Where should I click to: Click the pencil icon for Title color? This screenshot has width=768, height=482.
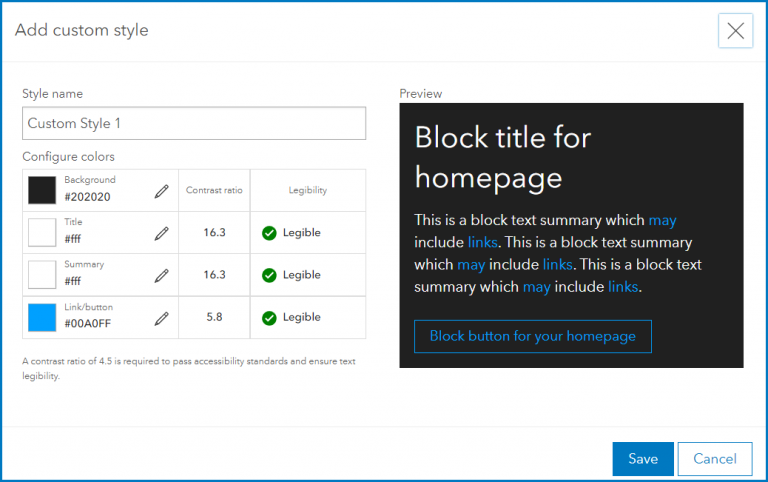161,233
